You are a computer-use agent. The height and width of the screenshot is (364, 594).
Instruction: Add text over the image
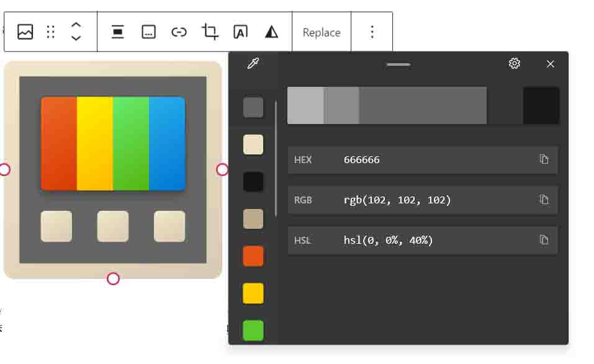point(240,31)
